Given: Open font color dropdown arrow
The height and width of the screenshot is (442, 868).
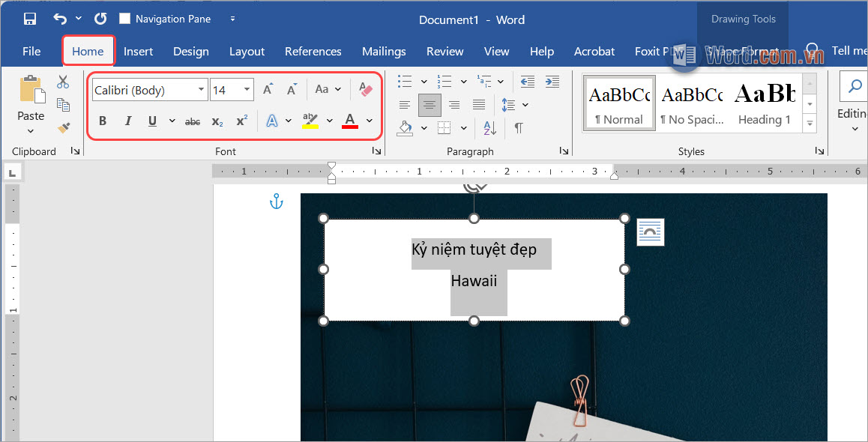Looking at the screenshot, I should click(370, 121).
